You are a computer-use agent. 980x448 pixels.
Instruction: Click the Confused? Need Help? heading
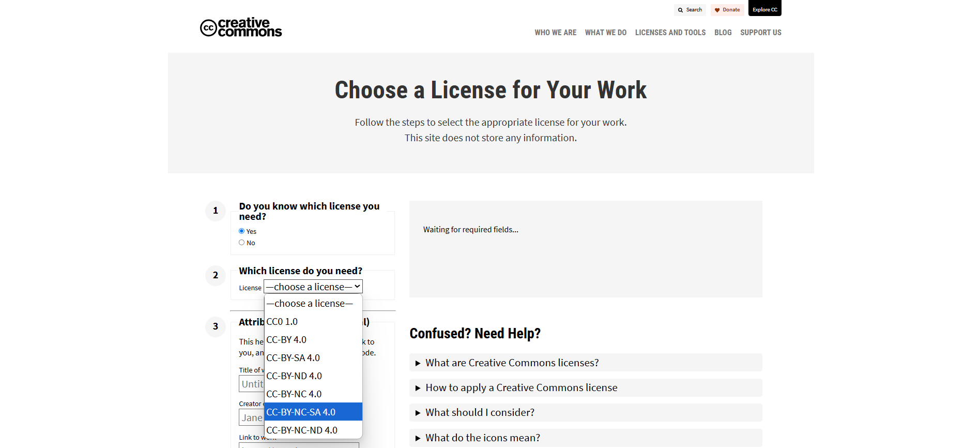click(x=475, y=334)
